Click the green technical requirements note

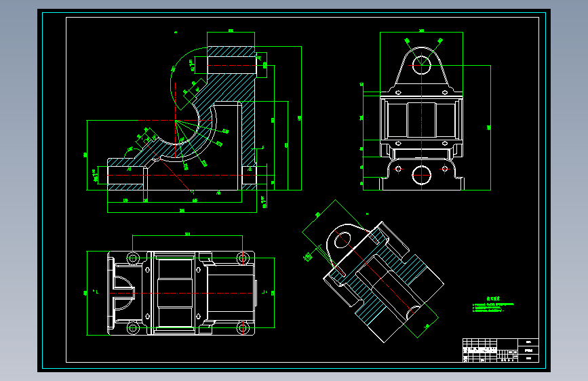(x=493, y=304)
